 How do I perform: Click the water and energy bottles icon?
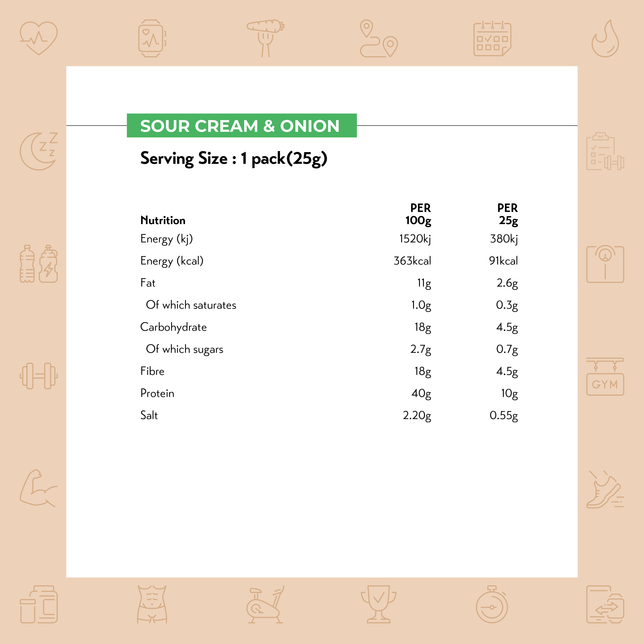(x=39, y=264)
